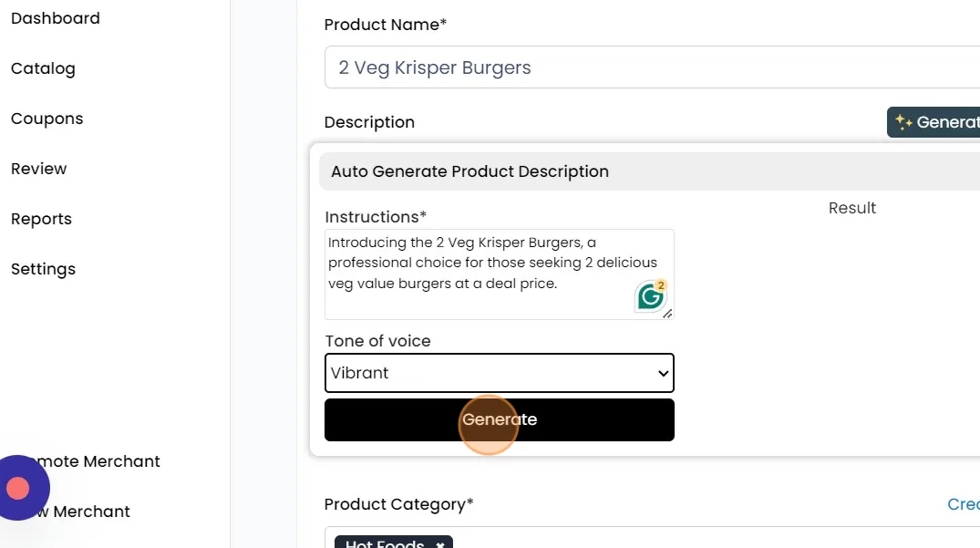Image resolution: width=980 pixels, height=548 pixels.
Task: Open Settings from the sidebar
Action: pyautogui.click(x=43, y=269)
